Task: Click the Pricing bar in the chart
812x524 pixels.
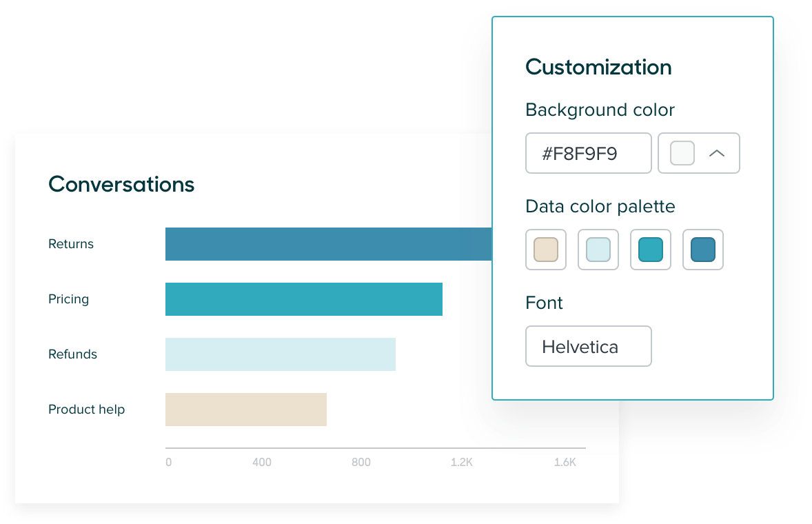Action: tap(304, 299)
